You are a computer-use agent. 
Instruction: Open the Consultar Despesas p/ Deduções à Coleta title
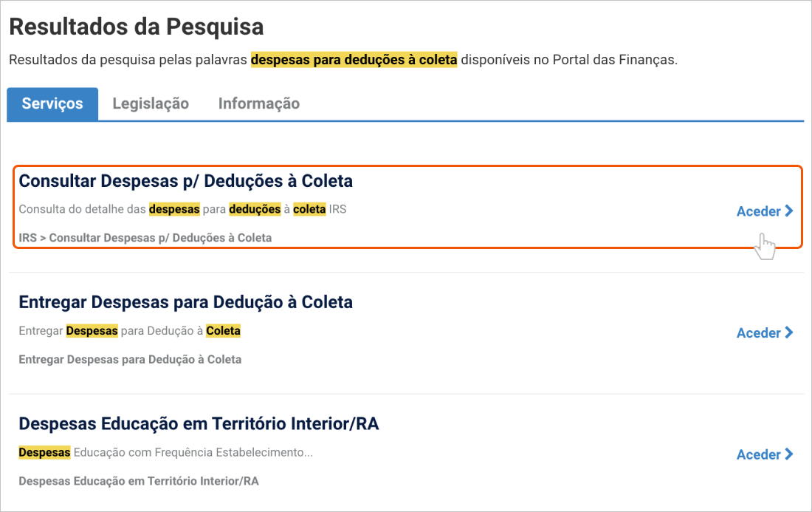185,181
